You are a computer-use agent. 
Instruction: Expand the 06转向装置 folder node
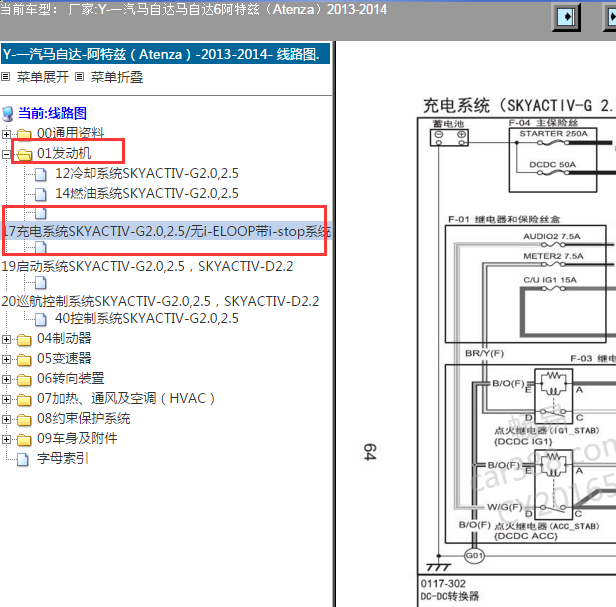coord(6,379)
